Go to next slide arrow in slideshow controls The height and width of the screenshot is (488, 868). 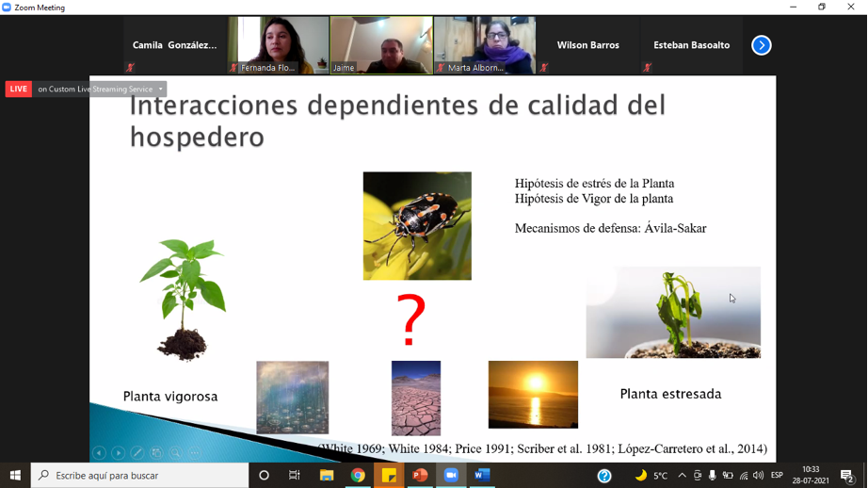click(118, 453)
